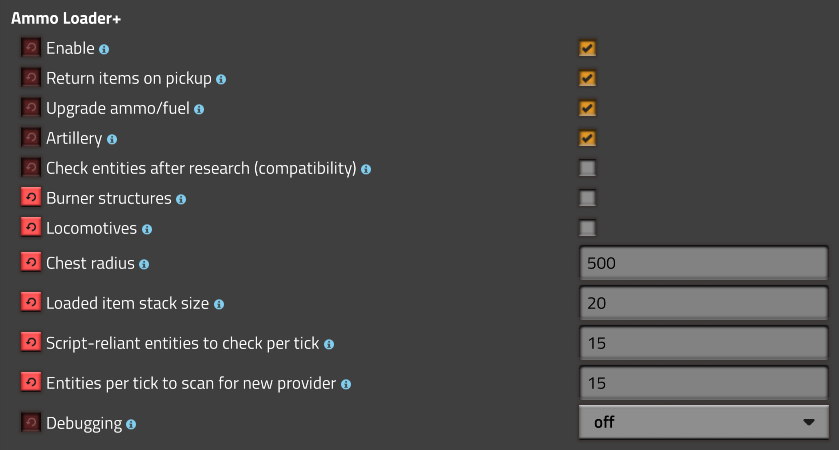This screenshot has width=839, height=450.
Task: Expand Debugging options with the arrow
Action: [809, 422]
